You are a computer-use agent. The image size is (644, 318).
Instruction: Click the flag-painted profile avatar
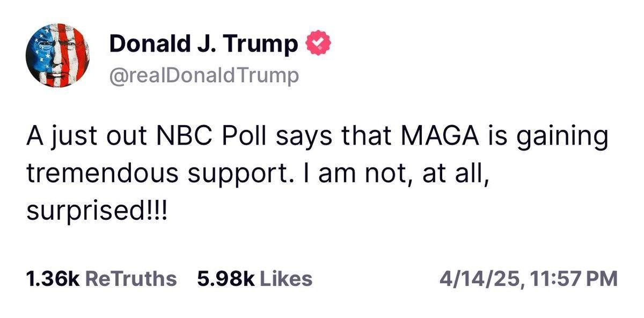[x=57, y=56]
